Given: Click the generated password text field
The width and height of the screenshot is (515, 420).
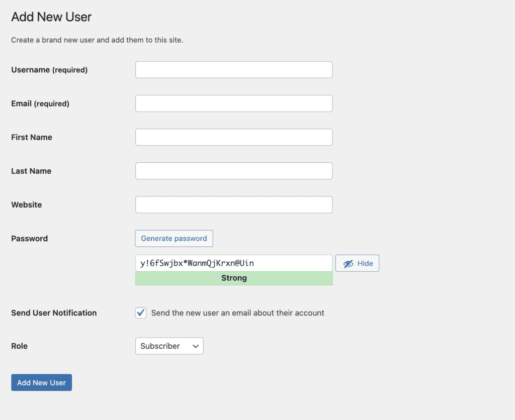Looking at the screenshot, I should pos(234,263).
